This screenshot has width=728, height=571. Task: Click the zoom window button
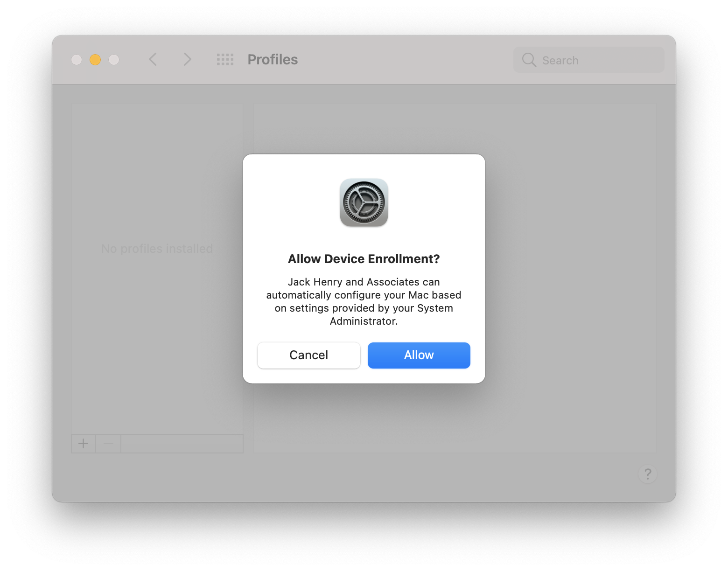click(114, 60)
